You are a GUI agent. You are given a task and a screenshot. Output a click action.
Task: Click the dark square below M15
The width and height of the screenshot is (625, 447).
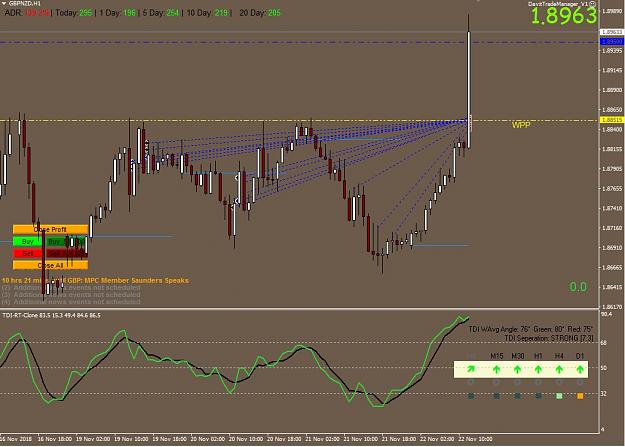click(497, 396)
